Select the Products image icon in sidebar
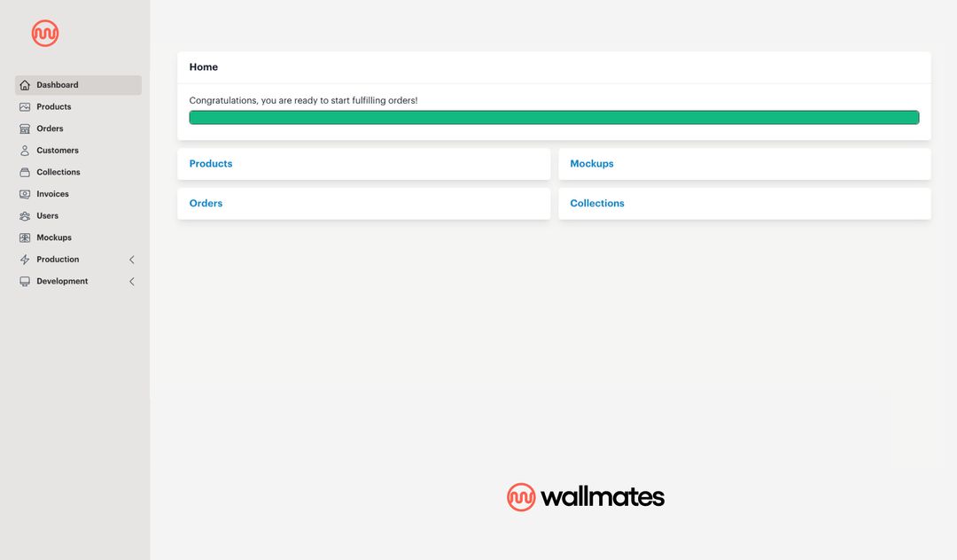The height and width of the screenshot is (560, 957). (24, 106)
